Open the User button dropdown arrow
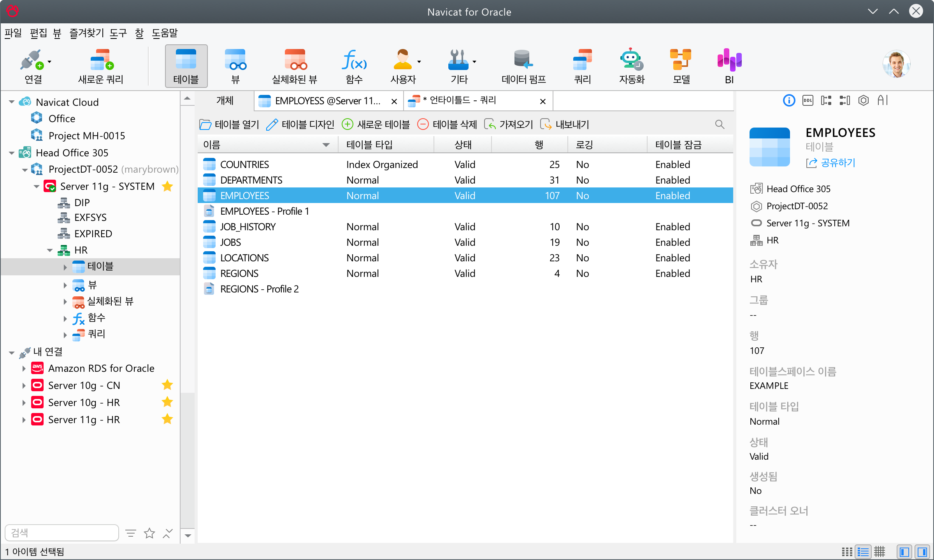The image size is (934, 560). pyautogui.click(x=419, y=62)
